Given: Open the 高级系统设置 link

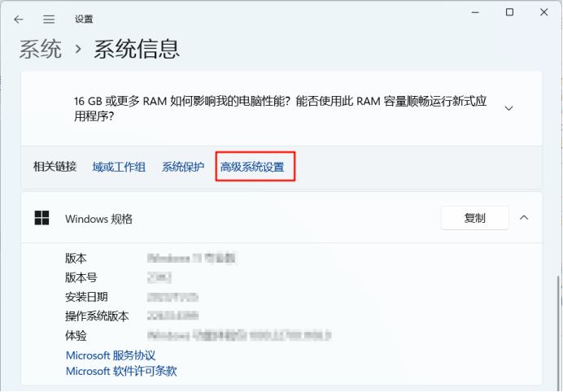Looking at the screenshot, I should pos(252,167).
